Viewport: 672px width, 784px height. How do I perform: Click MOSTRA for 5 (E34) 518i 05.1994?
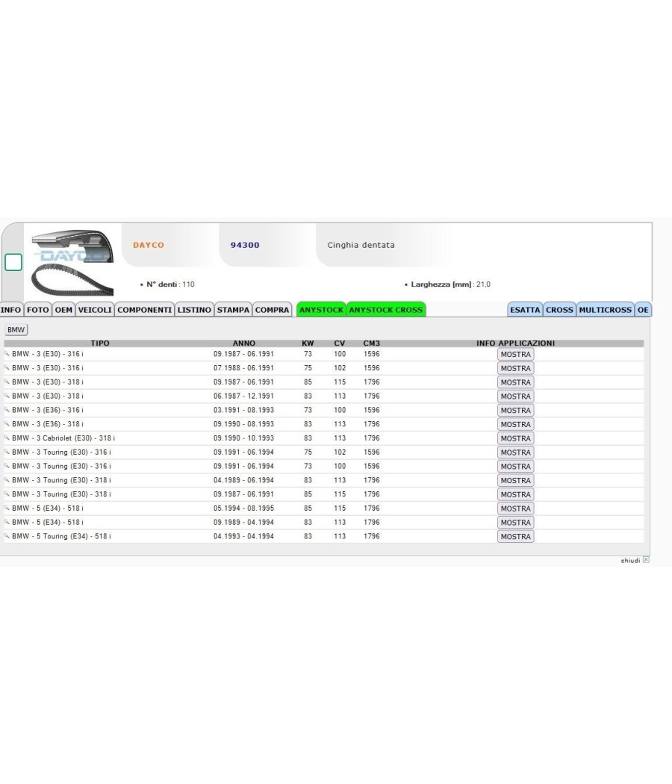tap(515, 508)
